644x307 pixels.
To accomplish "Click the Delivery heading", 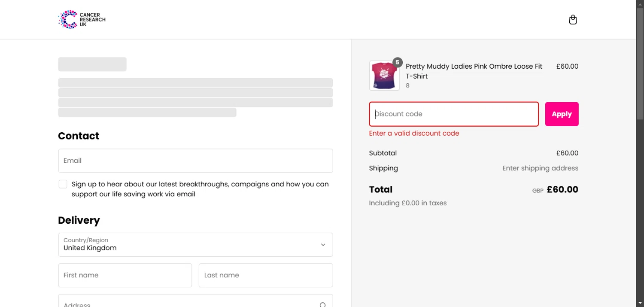I will (79, 220).
